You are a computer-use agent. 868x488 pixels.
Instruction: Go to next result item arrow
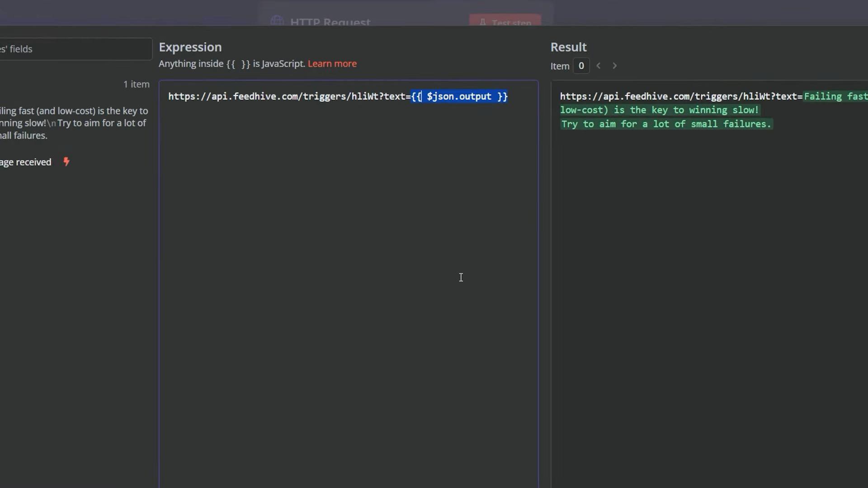pyautogui.click(x=614, y=66)
